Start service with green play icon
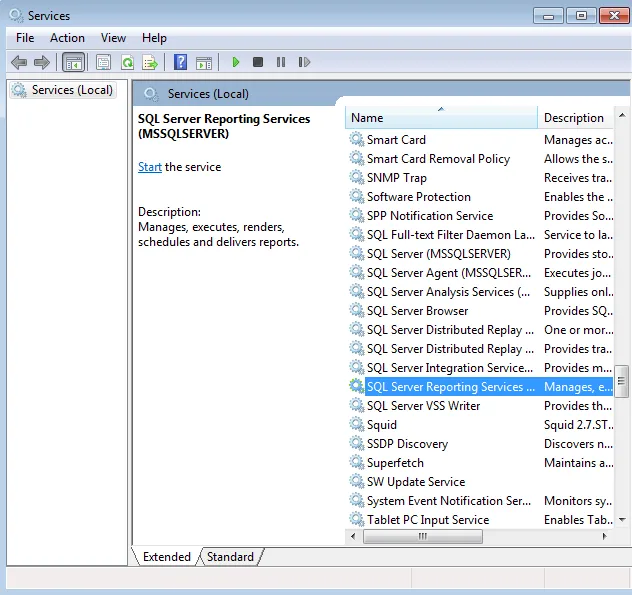Viewport: 632px width, 595px height. pyautogui.click(x=236, y=62)
